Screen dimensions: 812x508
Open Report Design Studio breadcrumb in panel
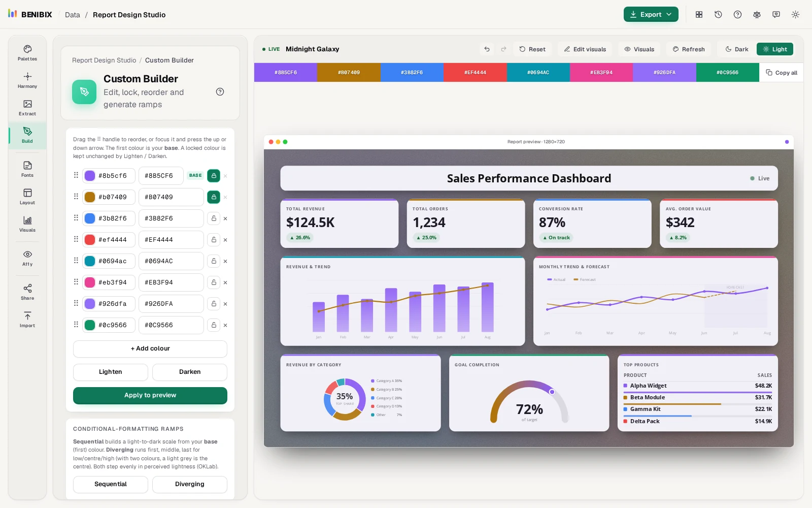pos(104,60)
